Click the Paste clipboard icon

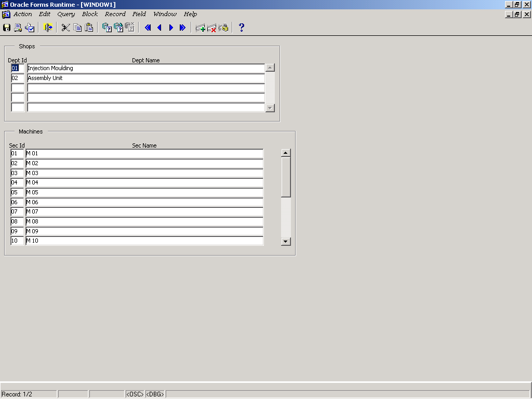[89, 28]
